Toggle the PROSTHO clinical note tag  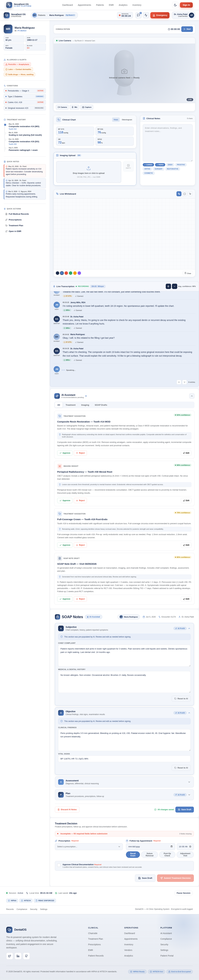pos(181,165)
